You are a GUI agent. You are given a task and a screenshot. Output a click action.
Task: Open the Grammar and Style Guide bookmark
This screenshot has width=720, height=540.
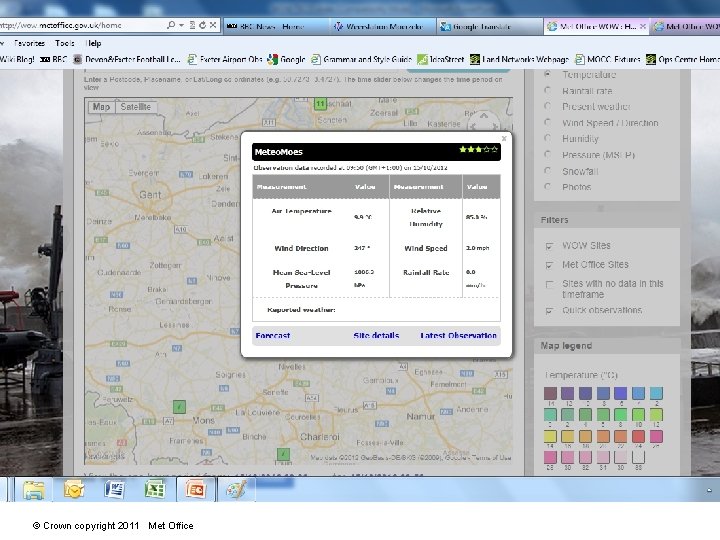tap(361, 59)
